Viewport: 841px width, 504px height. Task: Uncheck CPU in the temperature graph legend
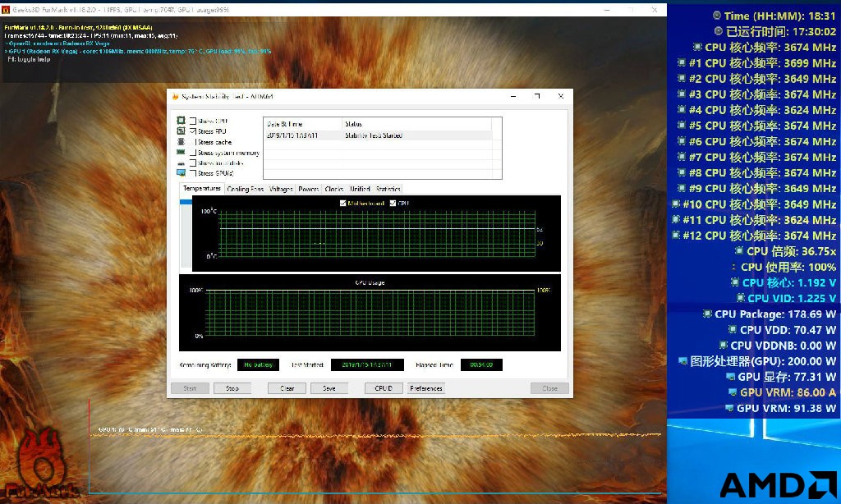[x=393, y=204]
